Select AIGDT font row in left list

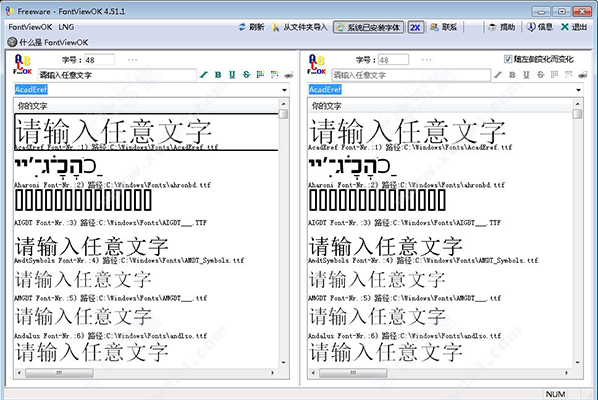146,208
